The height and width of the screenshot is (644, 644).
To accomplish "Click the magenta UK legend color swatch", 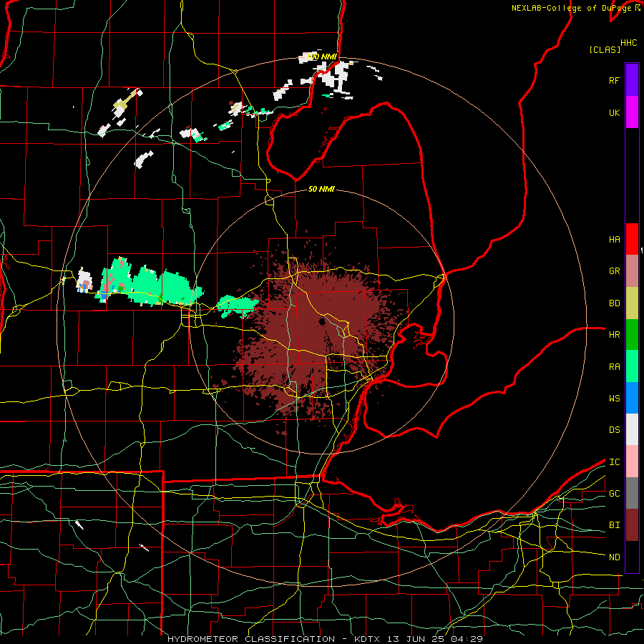I will click(x=632, y=112).
